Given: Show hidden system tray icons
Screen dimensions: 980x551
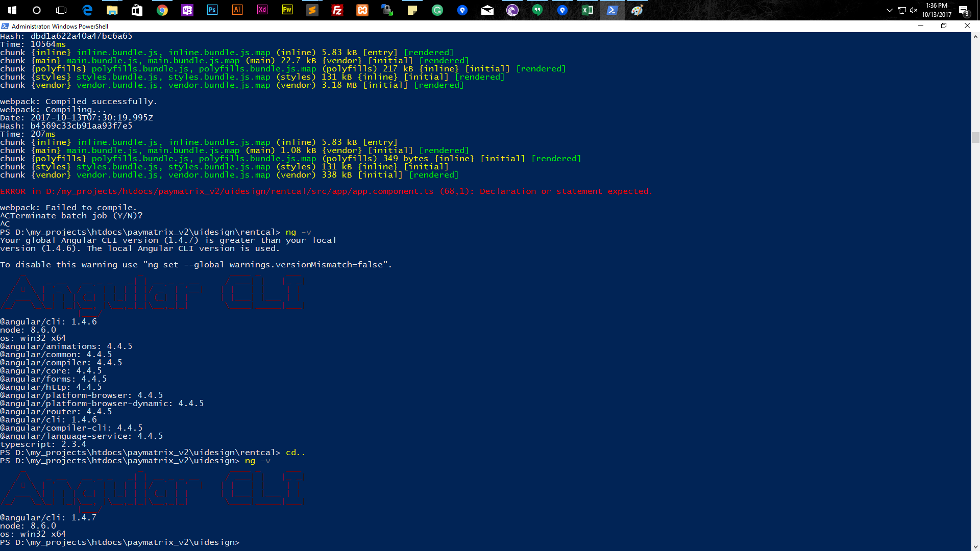Looking at the screenshot, I should (890, 10).
